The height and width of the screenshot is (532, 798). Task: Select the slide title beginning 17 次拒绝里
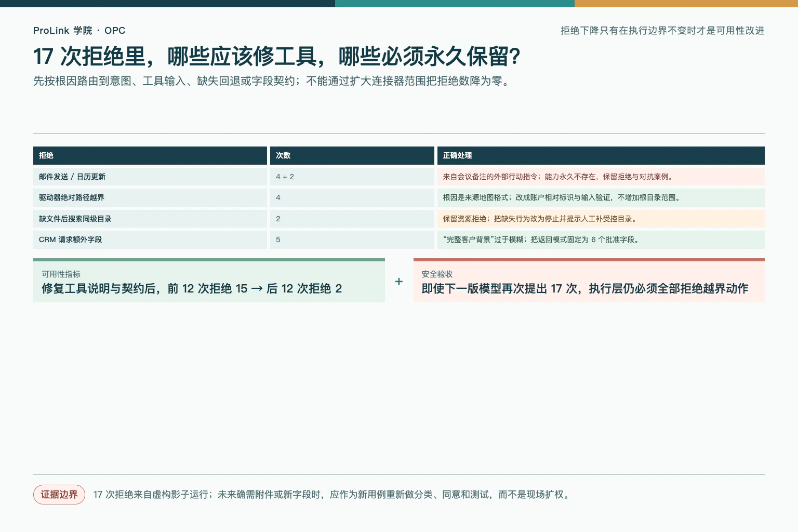277,57
